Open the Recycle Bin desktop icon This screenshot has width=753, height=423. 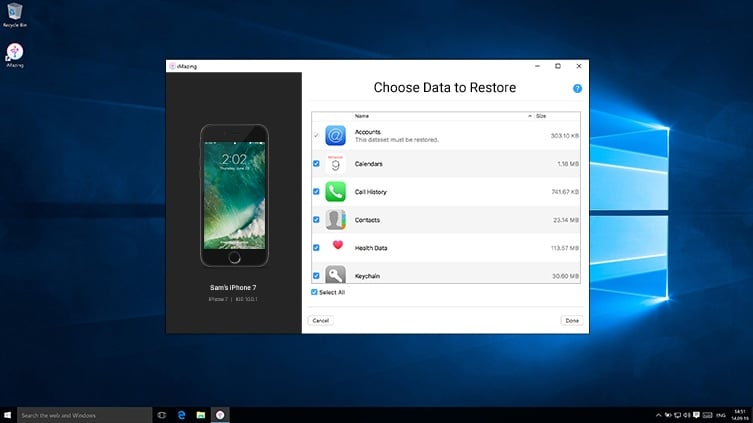tap(14, 15)
